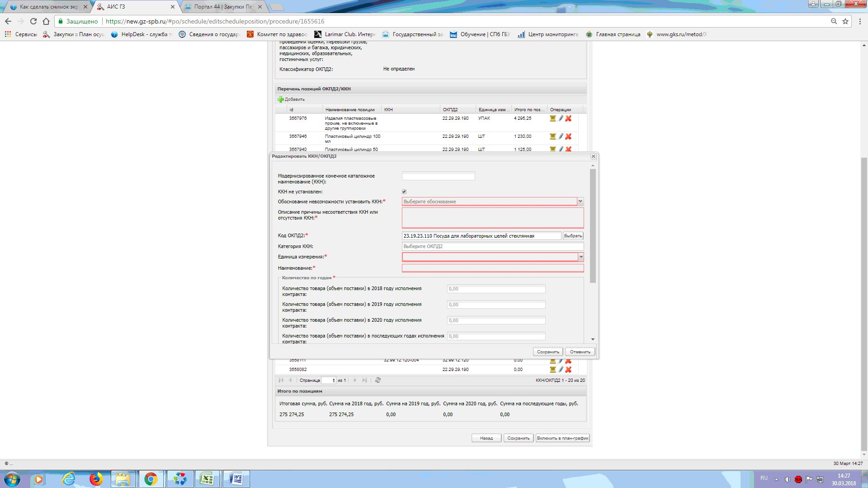Screen dimensions: 868x488
Task: Go to next page arrow in grid
Action: coord(355,380)
